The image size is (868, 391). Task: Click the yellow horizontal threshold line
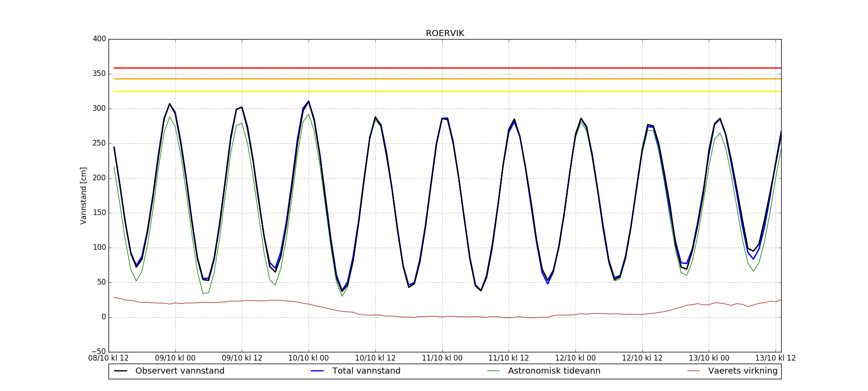(x=447, y=91)
